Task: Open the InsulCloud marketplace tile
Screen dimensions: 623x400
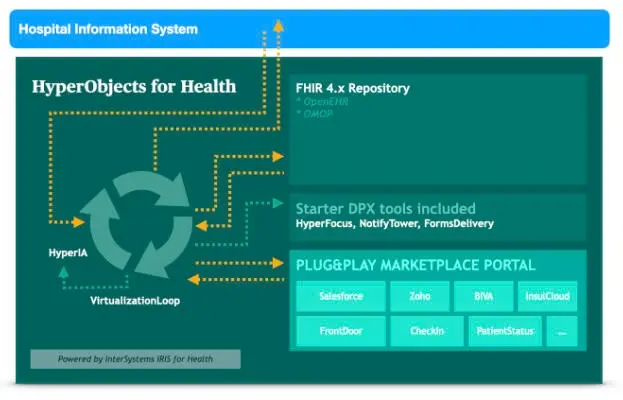Action: click(x=548, y=296)
